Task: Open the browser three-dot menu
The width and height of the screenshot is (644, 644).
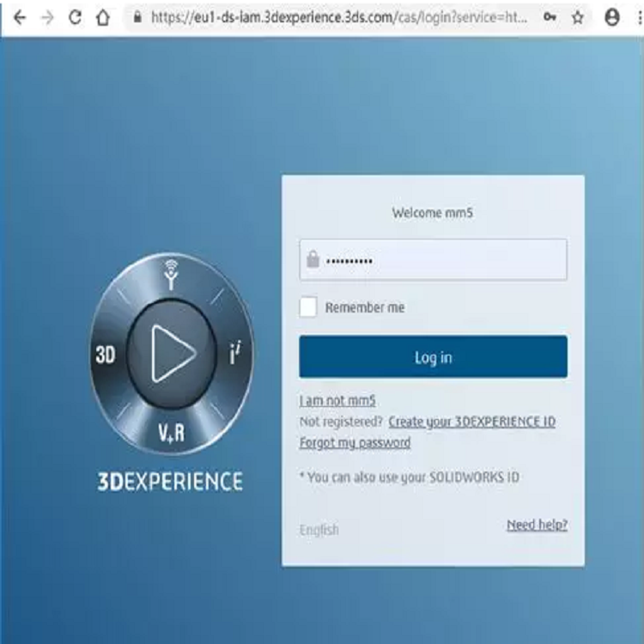Action: click(x=635, y=17)
